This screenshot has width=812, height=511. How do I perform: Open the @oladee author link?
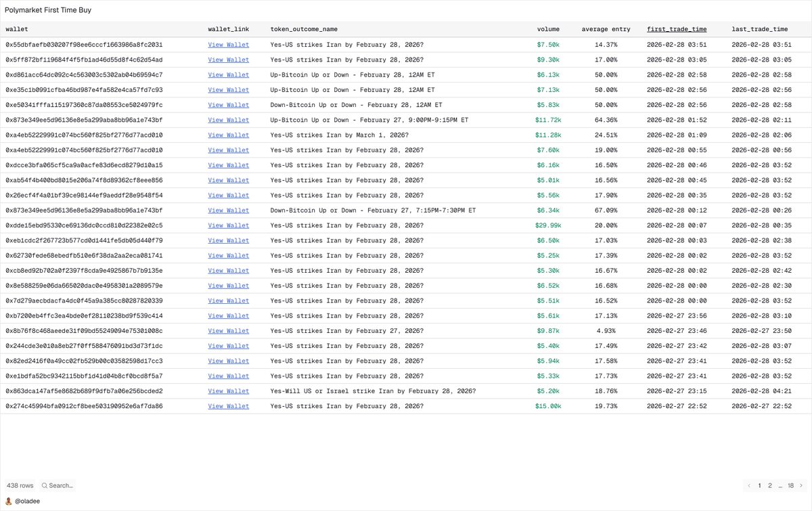pyautogui.click(x=28, y=502)
